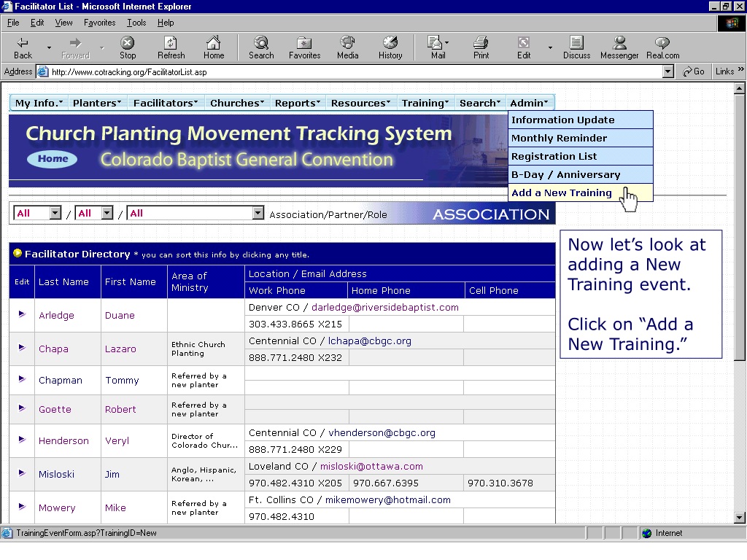The height and width of the screenshot is (560, 747).
Task: Open the Search navigation menu
Action: [480, 104]
